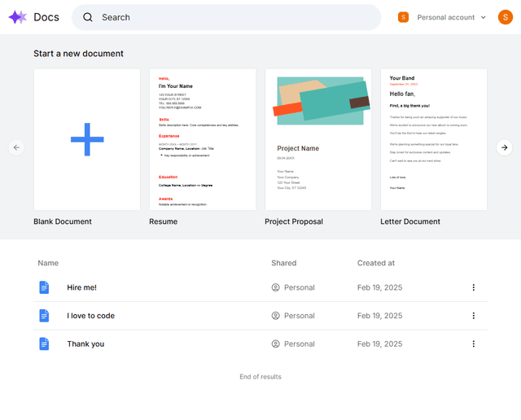Show next templates with right arrow
The image size is (521, 420).
(504, 147)
